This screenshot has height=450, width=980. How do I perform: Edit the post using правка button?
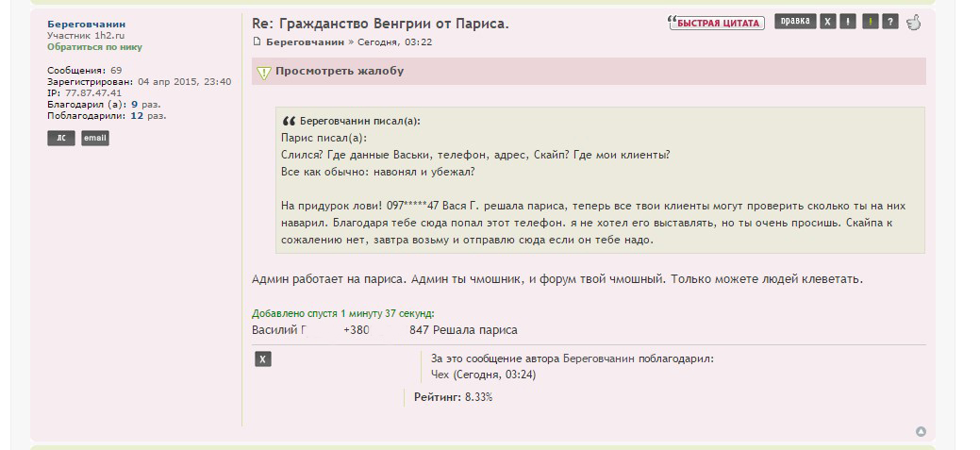pyautogui.click(x=795, y=23)
